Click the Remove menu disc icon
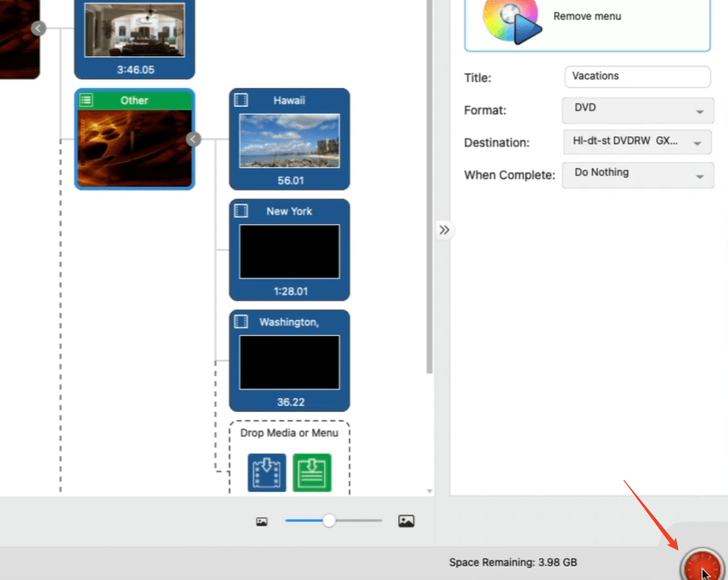This screenshot has height=580, width=728. (512, 21)
